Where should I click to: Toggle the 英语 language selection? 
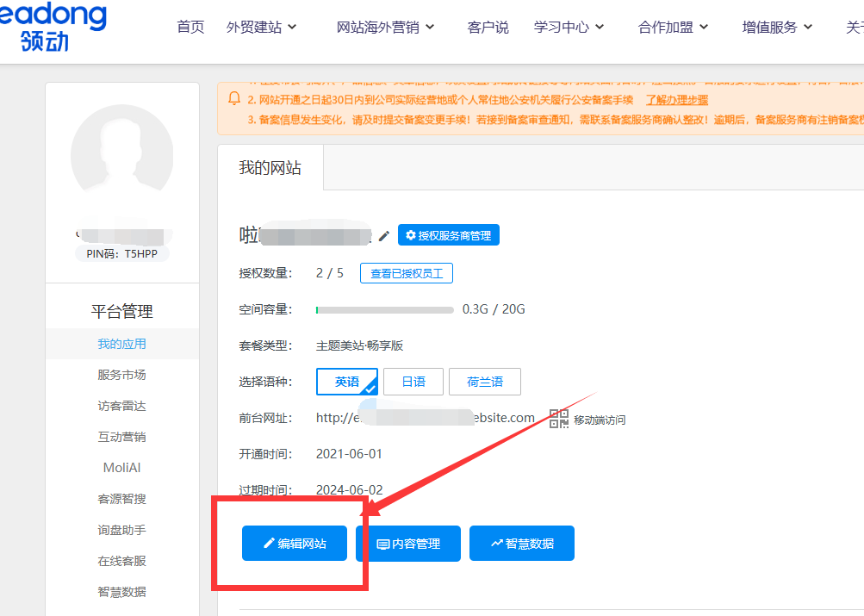(347, 382)
